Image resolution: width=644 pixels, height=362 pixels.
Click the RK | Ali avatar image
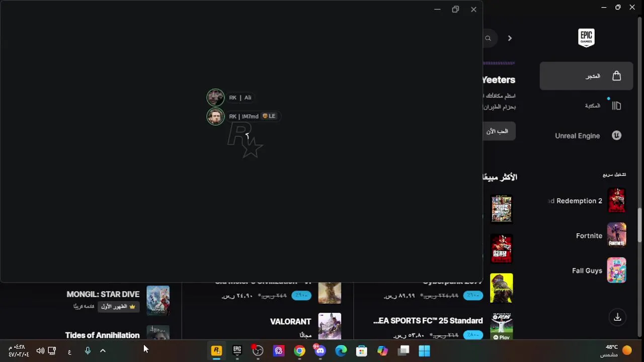pyautogui.click(x=215, y=98)
